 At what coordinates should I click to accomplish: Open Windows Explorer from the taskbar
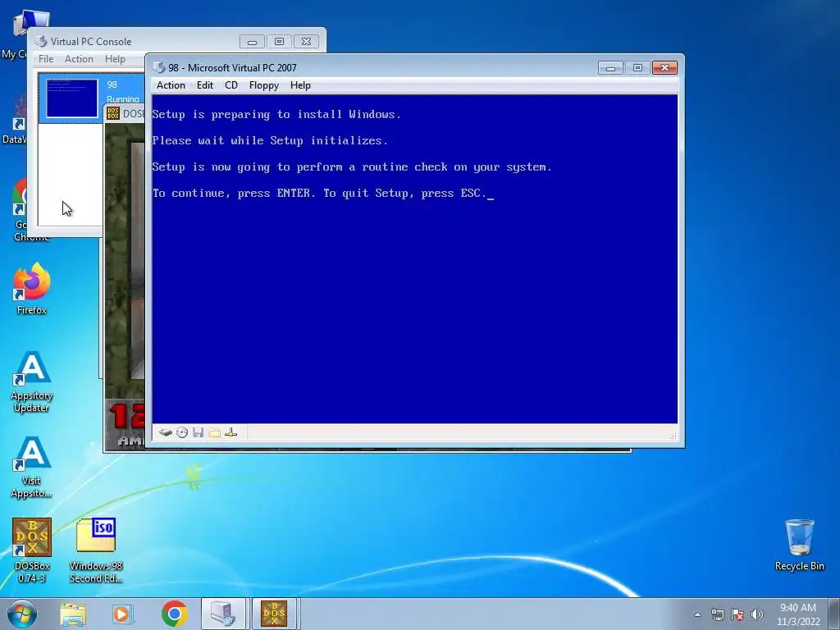pos(73,614)
